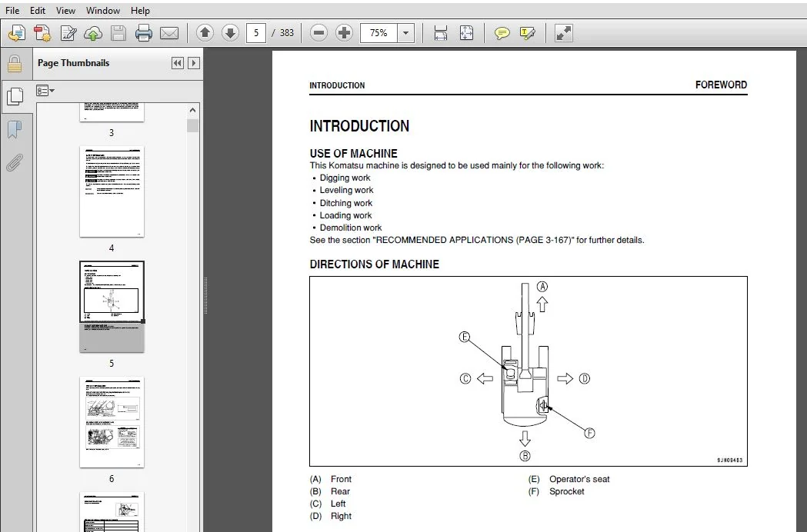The image size is (807, 532).
Task: Click the Open file icon
Action: pos(16,34)
